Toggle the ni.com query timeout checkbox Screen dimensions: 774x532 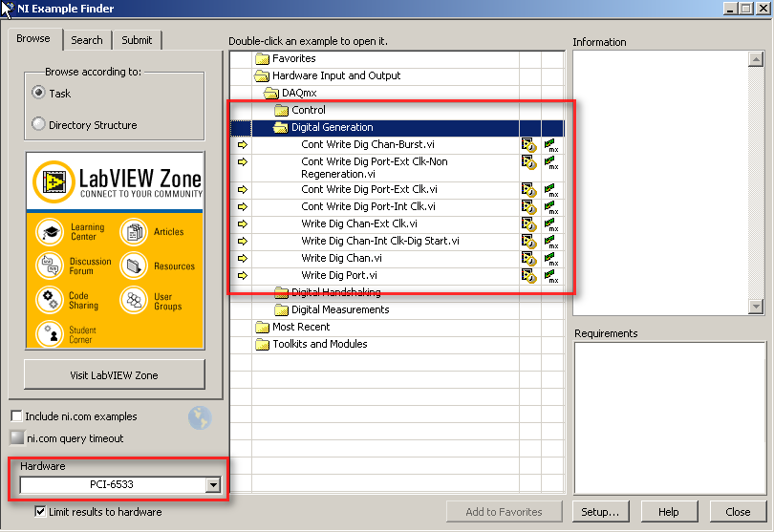pos(17,437)
